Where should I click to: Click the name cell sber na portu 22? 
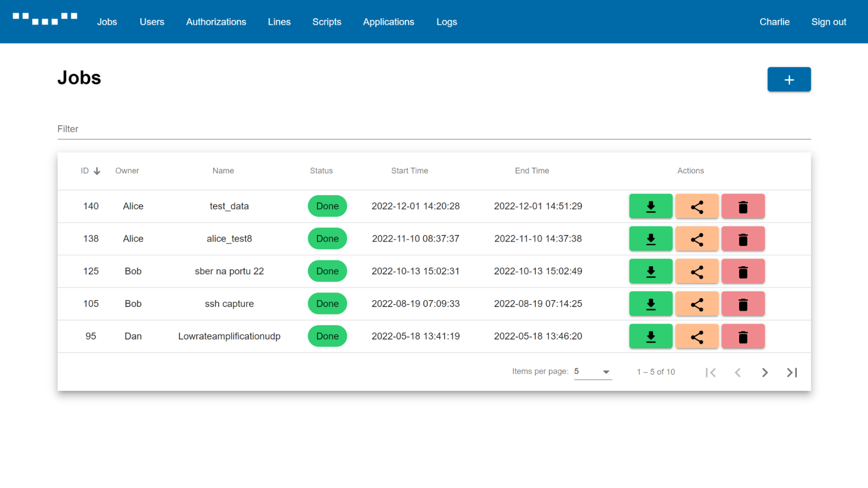pos(229,271)
